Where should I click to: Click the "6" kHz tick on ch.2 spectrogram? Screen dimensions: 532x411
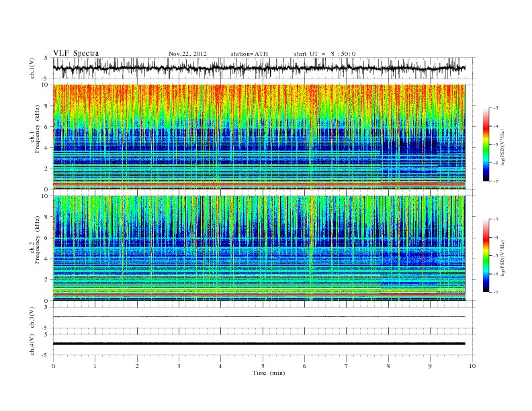[47, 238]
